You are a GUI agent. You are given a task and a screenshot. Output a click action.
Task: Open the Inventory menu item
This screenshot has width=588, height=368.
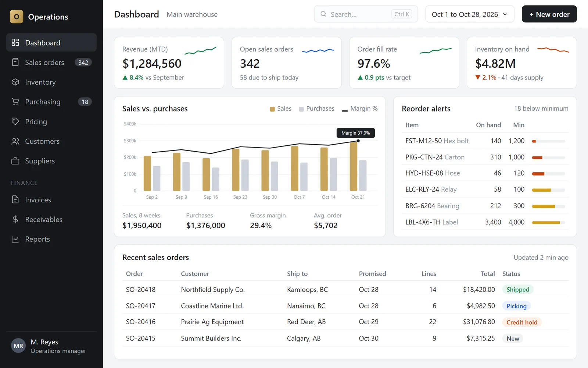point(51,82)
